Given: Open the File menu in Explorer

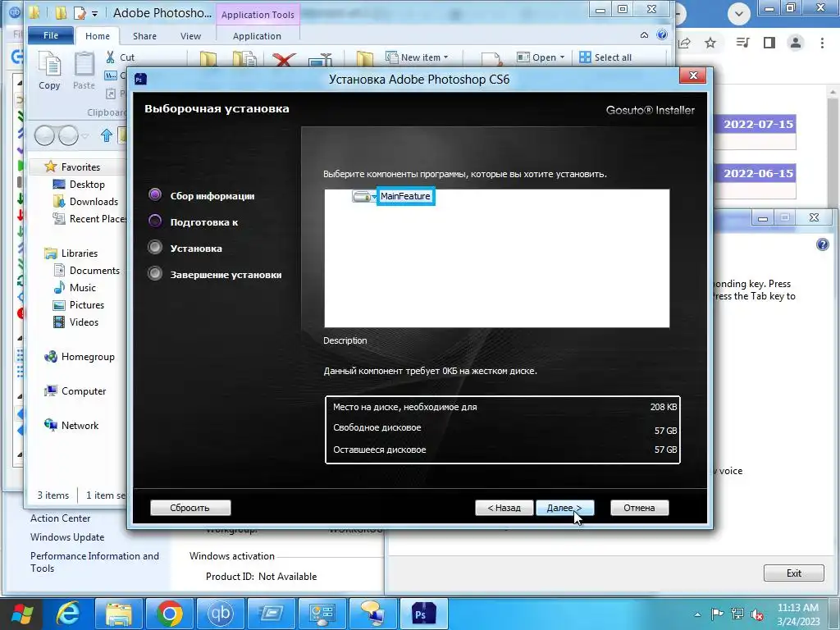Looking at the screenshot, I should [51, 35].
